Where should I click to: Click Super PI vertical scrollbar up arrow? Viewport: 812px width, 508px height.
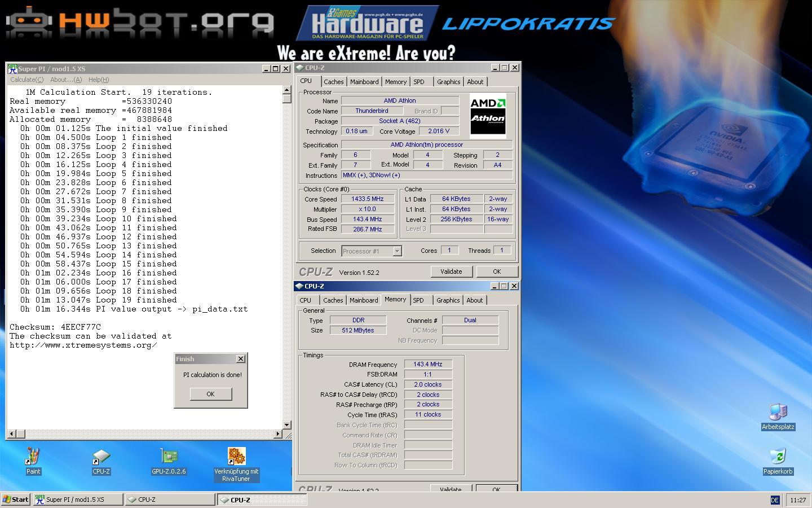(x=287, y=90)
